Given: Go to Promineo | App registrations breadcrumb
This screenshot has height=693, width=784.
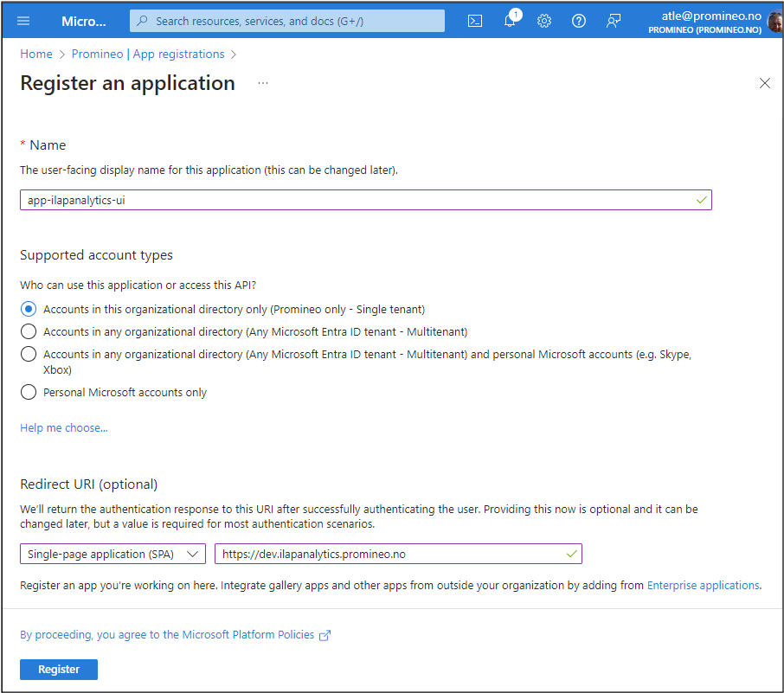Looking at the screenshot, I should point(148,54).
